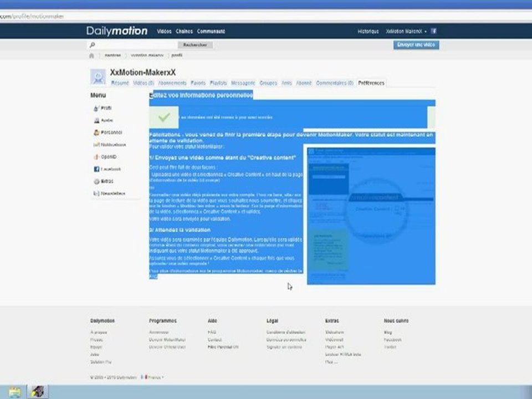Open Devenir MotionMaker footer link
The width and height of the screenshot is (532, 399).
pos(167,340)
